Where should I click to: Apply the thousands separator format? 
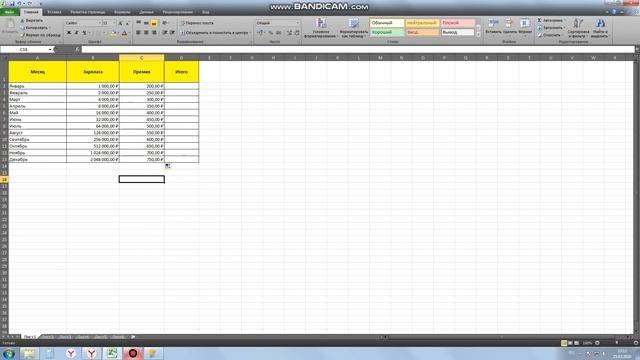[278, 32]
